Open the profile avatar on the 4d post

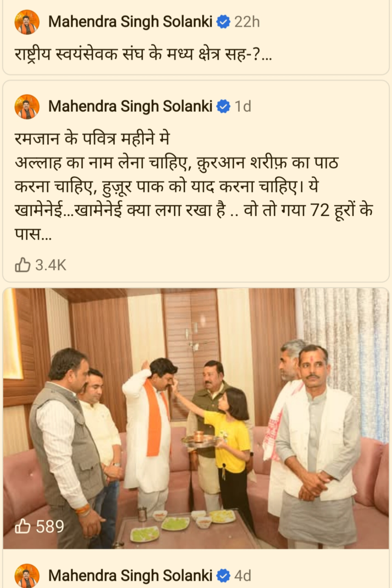tap(27, 576)
